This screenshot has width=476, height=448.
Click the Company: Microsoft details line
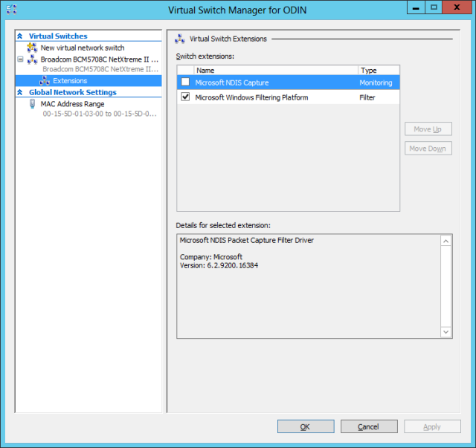[x=211, y=257]
